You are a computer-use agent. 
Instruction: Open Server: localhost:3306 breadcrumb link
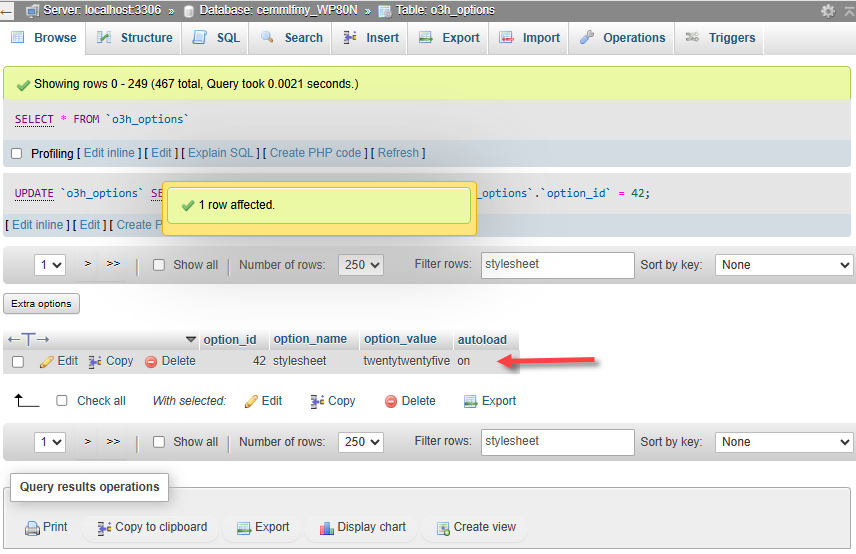click(102, 10)
